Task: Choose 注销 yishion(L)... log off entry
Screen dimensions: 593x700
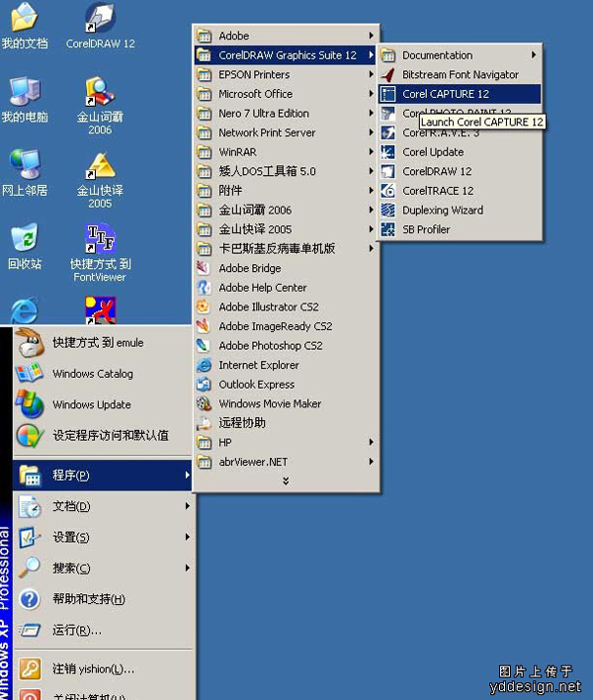Action: [x=104, y=668]
